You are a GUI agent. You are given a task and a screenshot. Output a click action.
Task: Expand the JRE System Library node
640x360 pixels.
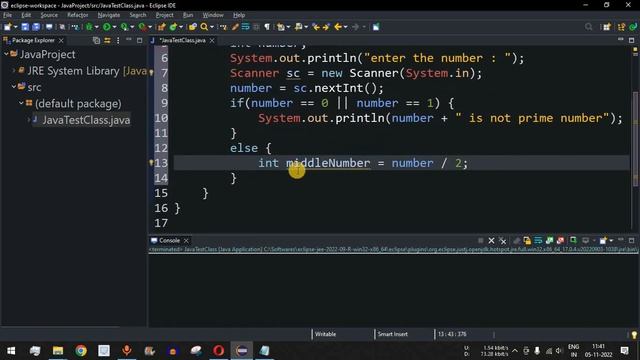click(13, 71)
